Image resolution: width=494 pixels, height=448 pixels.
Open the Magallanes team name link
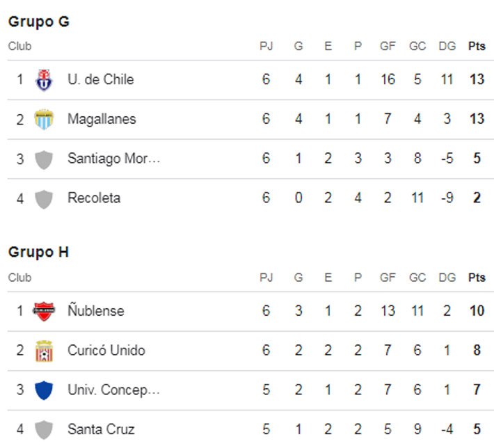pos(102,119)
